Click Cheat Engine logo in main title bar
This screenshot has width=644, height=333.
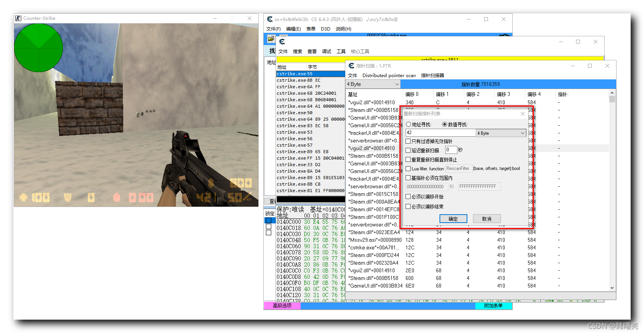pyautogui.click(x=269, y=19)
